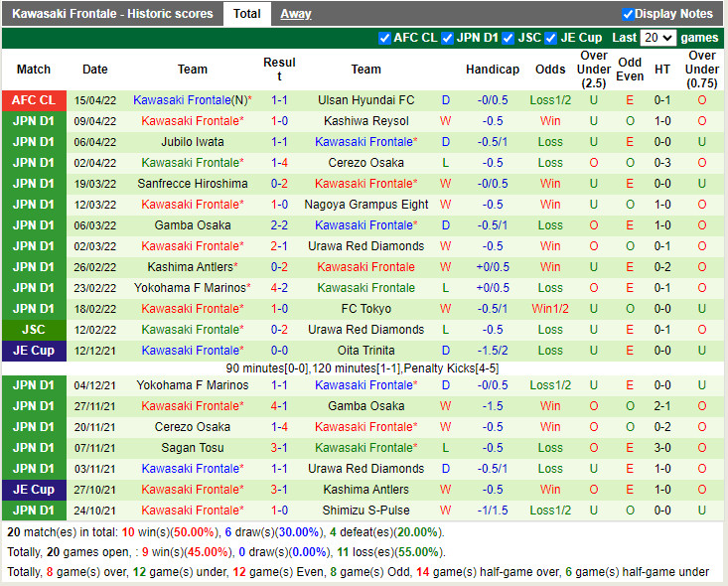Screen dimensions: 728x586
Task: Click the JE Cup label on 27/10/21
Action: (34, 490)
